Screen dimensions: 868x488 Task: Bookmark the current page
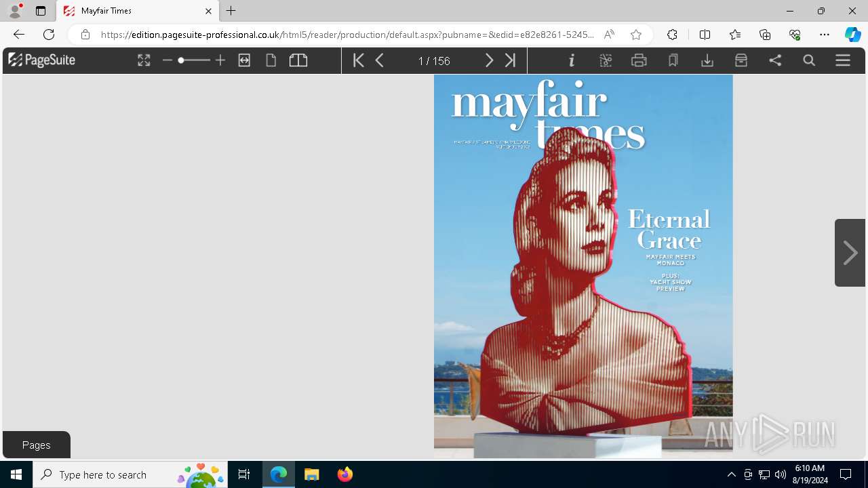(x=673, y=60)
